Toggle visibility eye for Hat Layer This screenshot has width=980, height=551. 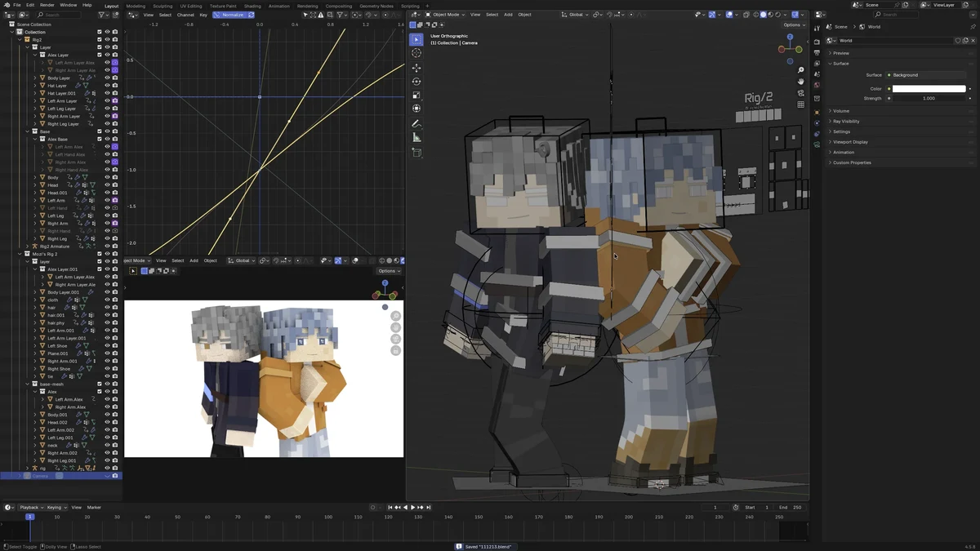tap(107, 86)
